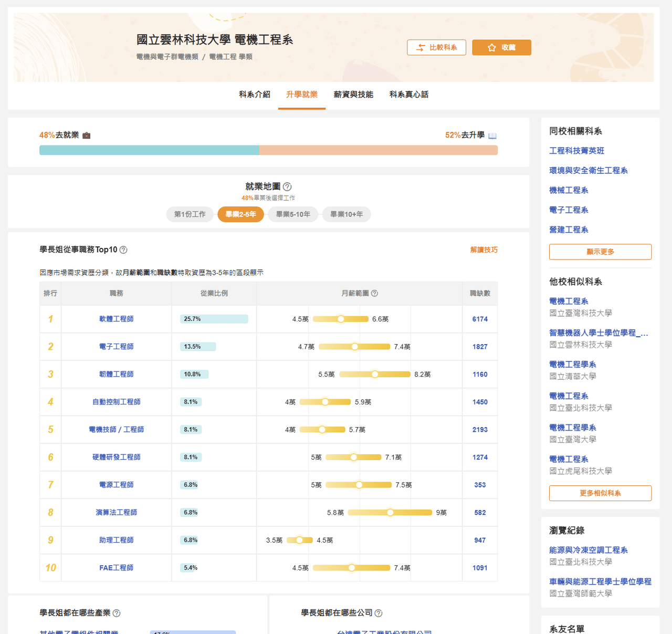
Task: Switch to the 薪資與技能 tab
Action: (353, 95)
